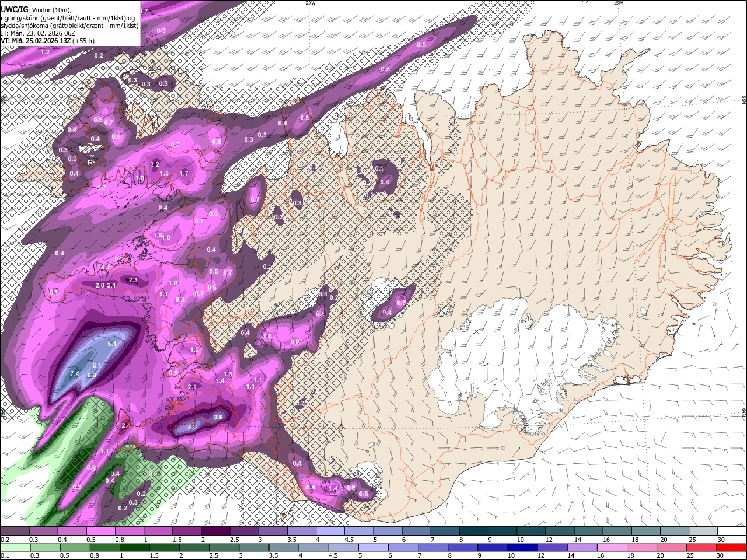Click the 1.5 precipitation value
The width and height of the screenshot is (747, 560).
pyautogui.click(x=165, y=173)
